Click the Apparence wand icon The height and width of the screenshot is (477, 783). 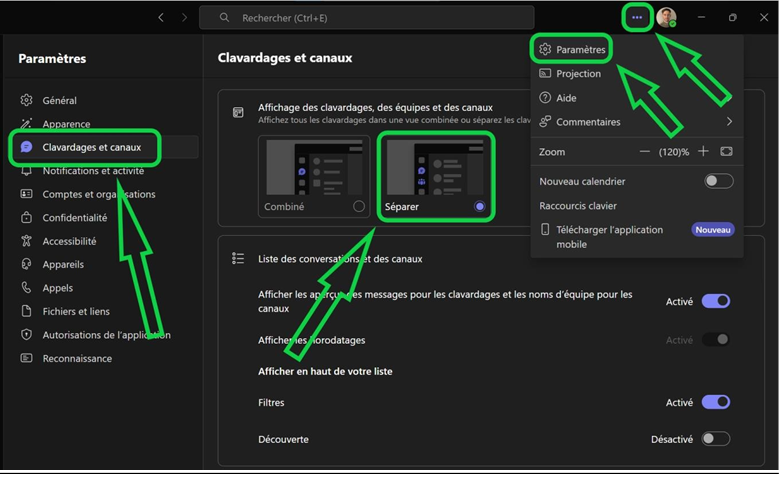click(26, 123)
